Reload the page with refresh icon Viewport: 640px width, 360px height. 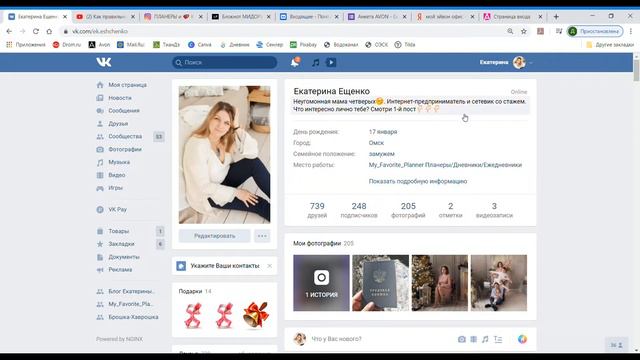click(36, 31)
